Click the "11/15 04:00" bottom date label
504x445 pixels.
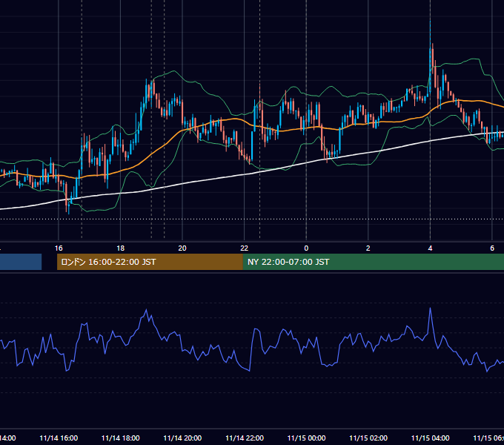430,438
